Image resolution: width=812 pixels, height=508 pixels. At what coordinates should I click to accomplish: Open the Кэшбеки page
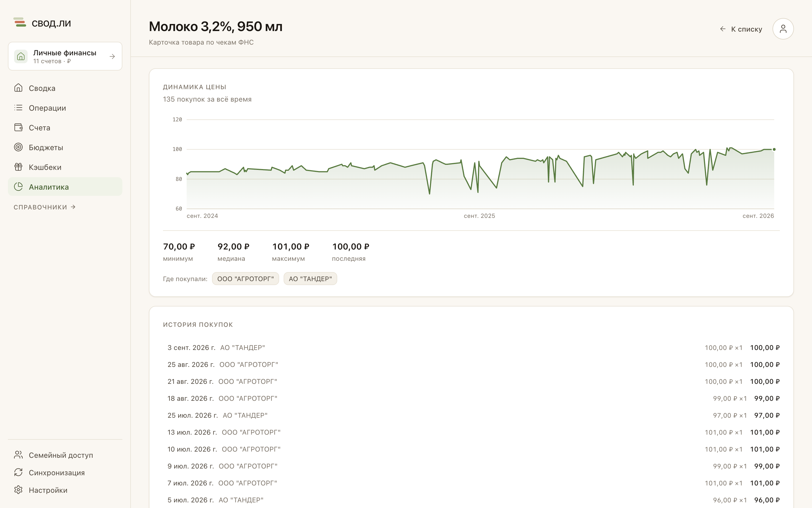tap(65, 167)
